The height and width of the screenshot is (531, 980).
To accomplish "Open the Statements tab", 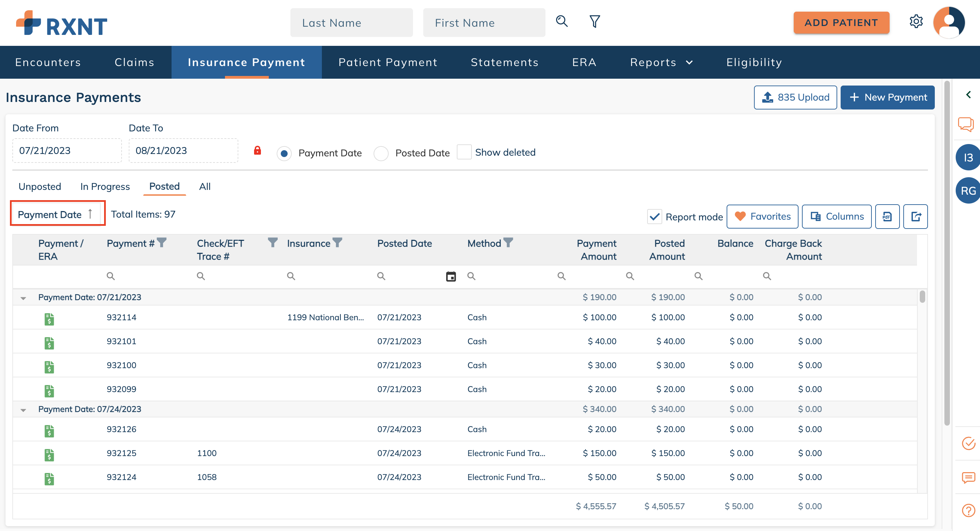I will (x=504, y=62).
